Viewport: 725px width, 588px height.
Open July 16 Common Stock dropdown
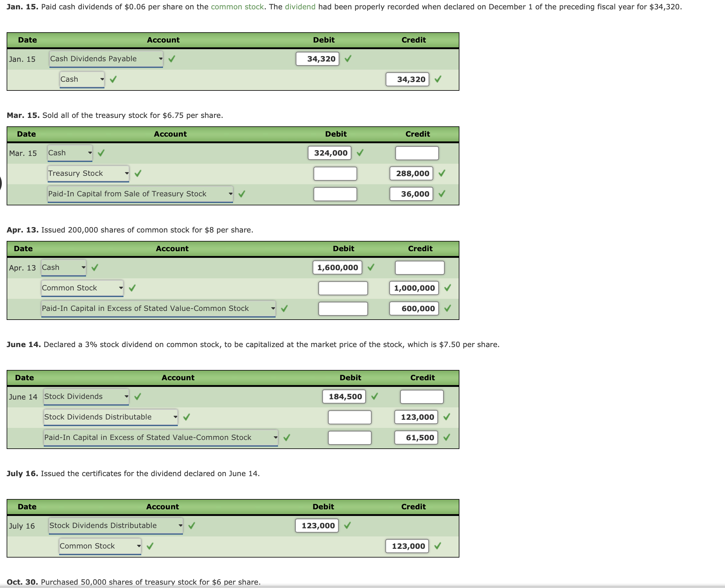[100, 546]
